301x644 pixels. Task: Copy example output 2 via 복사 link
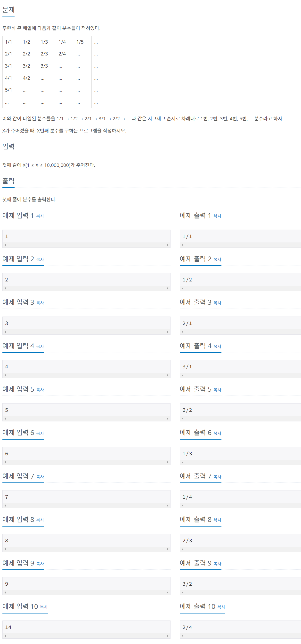(x=217, y=259)
